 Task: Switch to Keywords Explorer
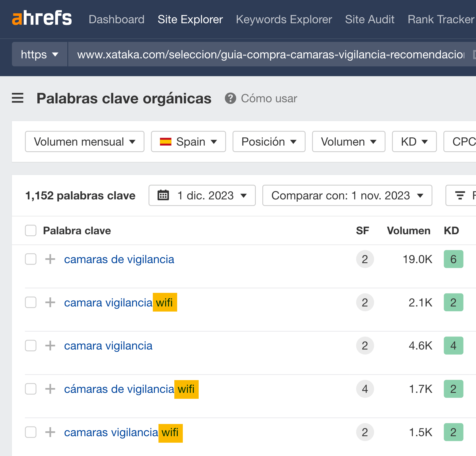tap(284, 19)
